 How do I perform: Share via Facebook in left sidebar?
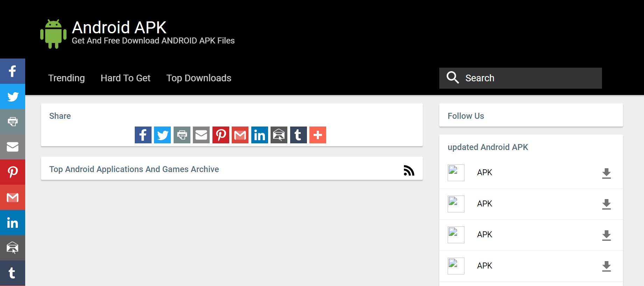pos(13,71)
